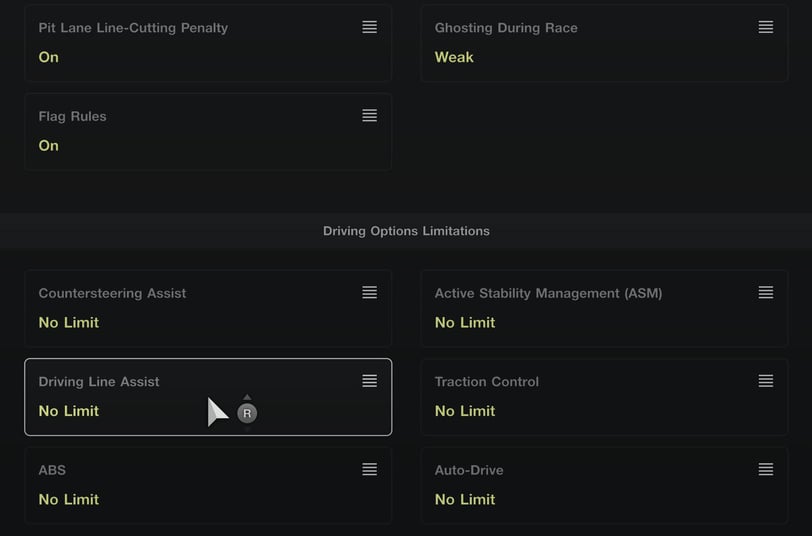Toggle Pit Lane Line-Cutting Penalty On value
Screen dimensions: 812x536
(49, 57)
